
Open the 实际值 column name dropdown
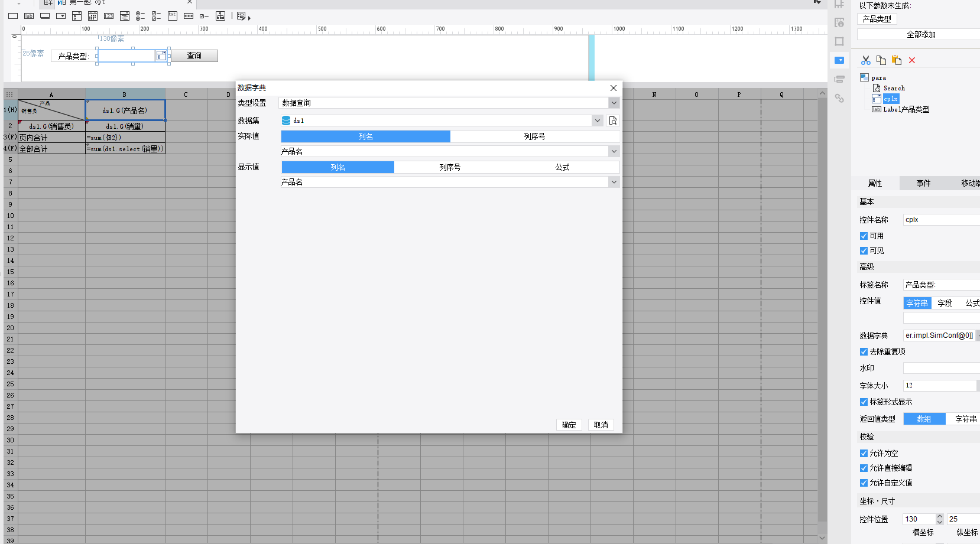(x=614, y=151)
